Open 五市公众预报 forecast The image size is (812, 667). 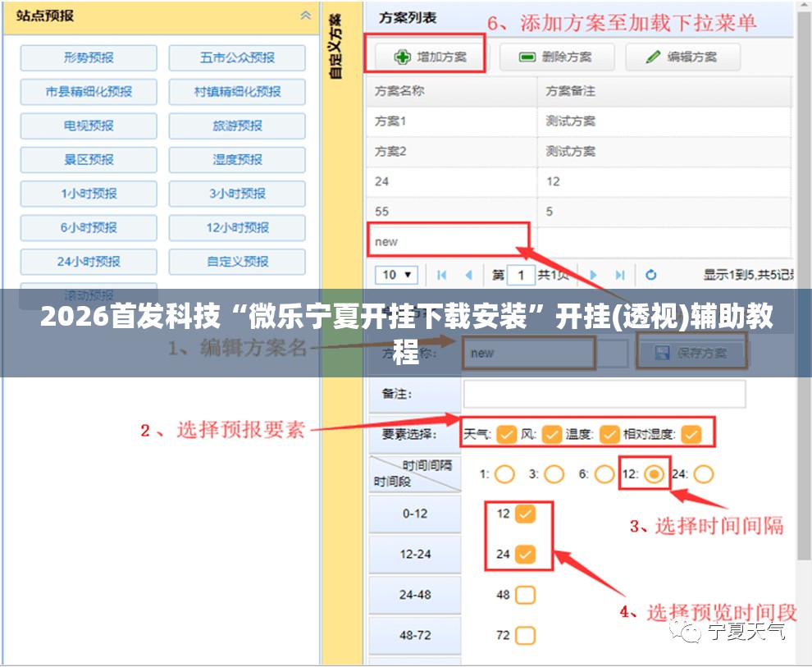pos(237,57)
